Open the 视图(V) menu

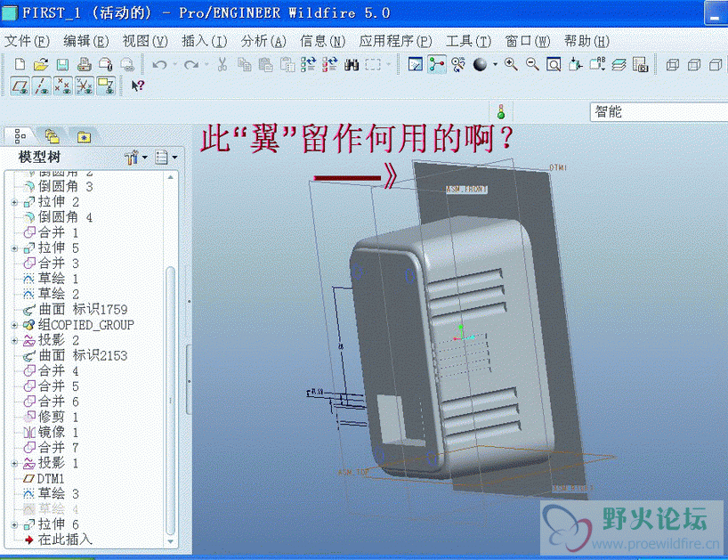pyautogui.click(x=145, y=41)
